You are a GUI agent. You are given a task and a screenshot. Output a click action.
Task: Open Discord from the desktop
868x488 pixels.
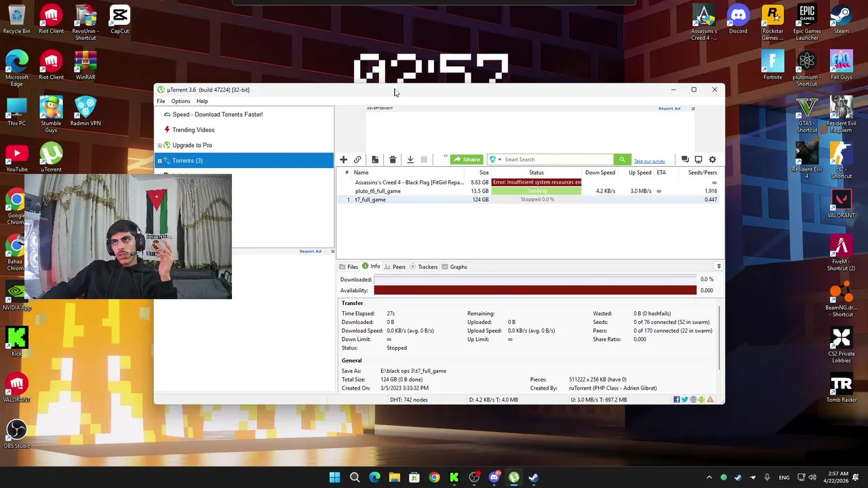point(738,20)
